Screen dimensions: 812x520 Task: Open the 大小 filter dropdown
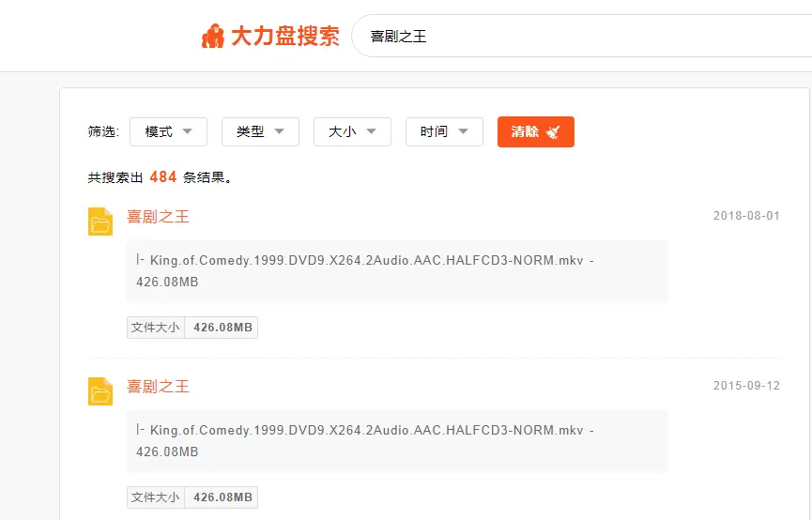coord(352,132)
